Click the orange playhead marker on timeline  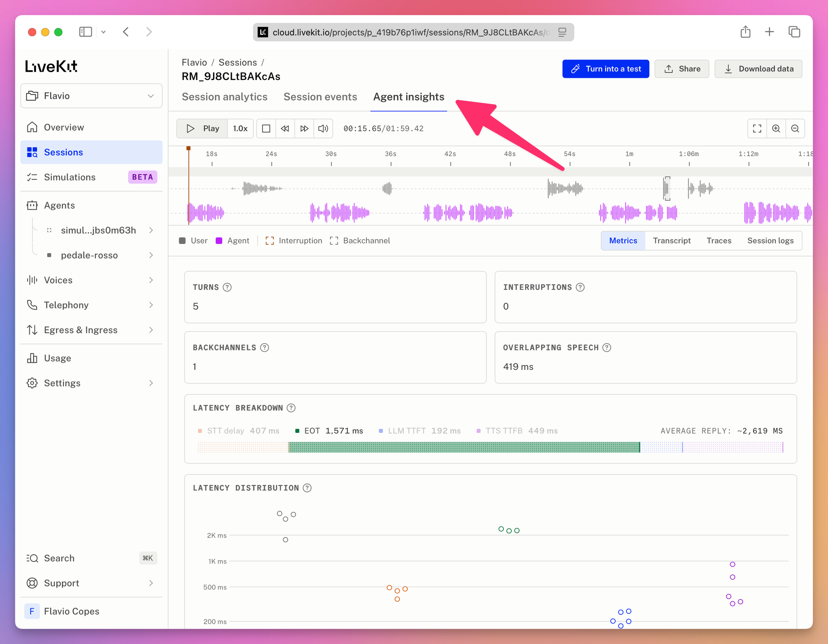click(x=188, y=148)
